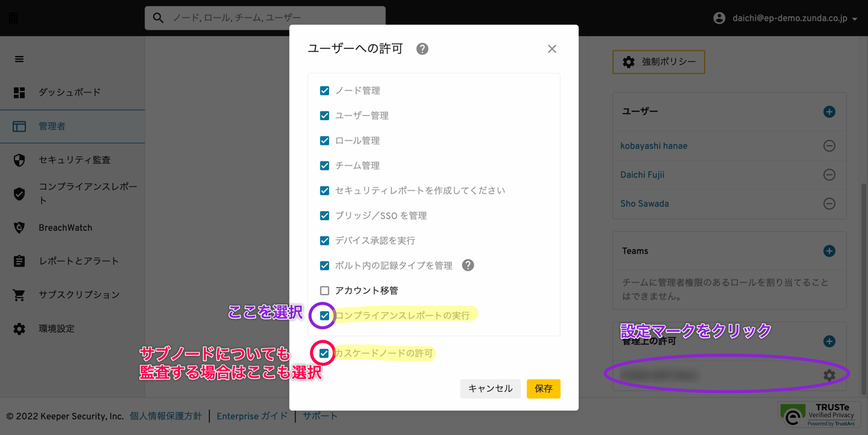Toggle ブリッジ/SSO を管理 checkbox
This screenshot has width=868, height=435.
click(325, 216)
